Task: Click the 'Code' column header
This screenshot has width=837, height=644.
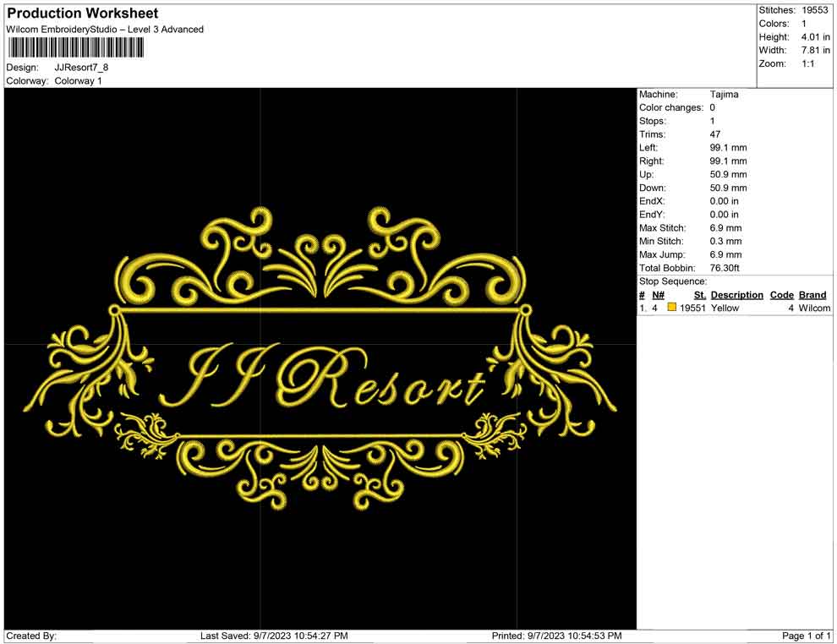Action: click(x=781, y=295)
